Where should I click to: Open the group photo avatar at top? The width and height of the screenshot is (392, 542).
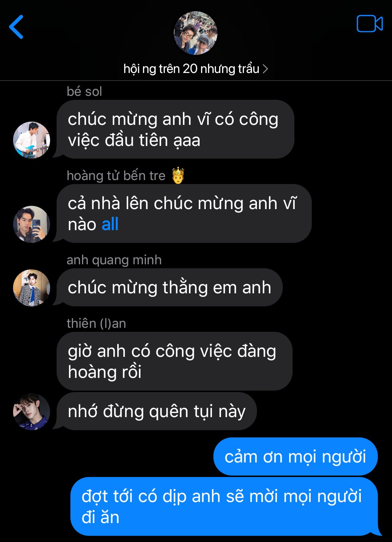click(196, 33)
